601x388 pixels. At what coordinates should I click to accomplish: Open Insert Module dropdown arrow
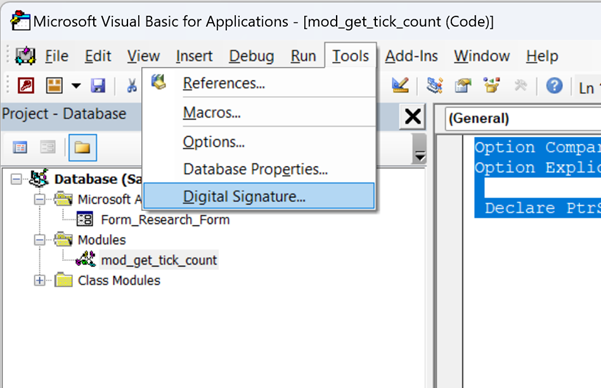(x=76, y=85)
